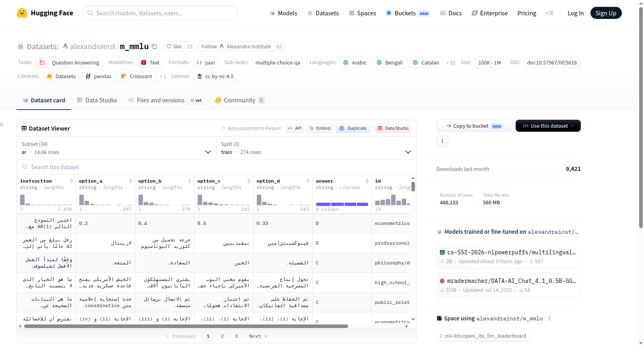644x347 pixels.
Task: Search this dataset field
Action: 217,167
